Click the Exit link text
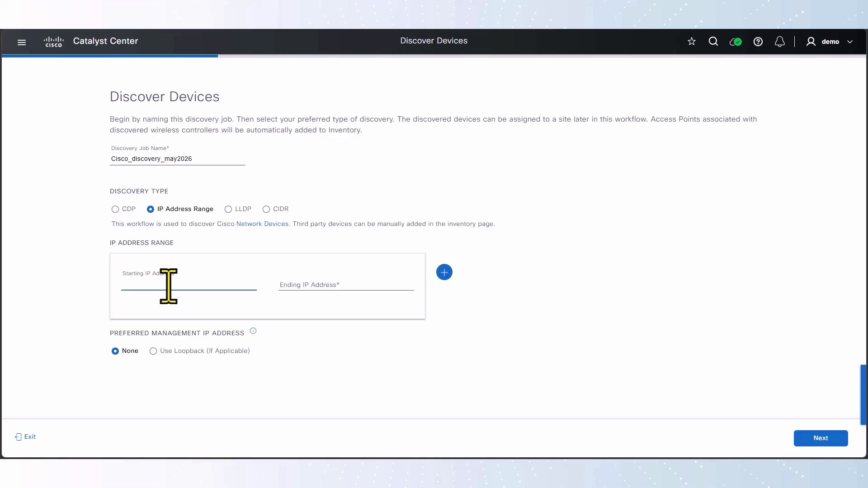This screenshot has width=868, height=488. [x=30, y=436]
